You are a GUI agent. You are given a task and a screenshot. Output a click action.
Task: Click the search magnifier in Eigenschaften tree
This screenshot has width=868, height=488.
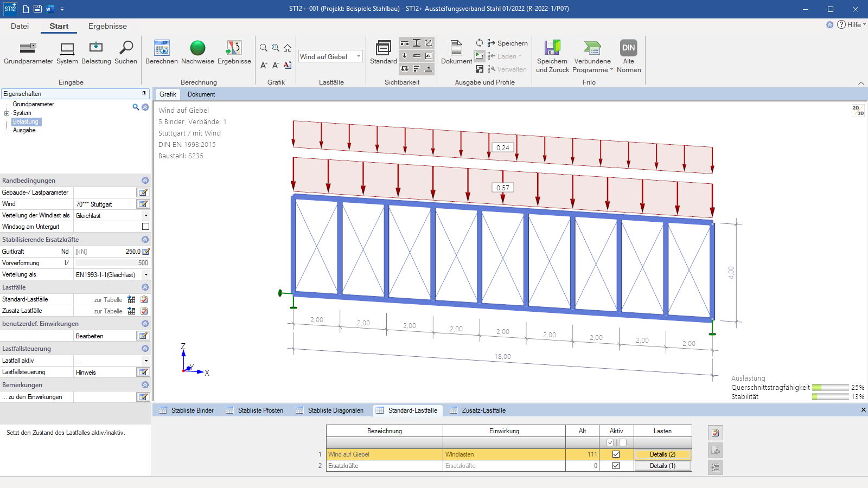pos(136,107)
